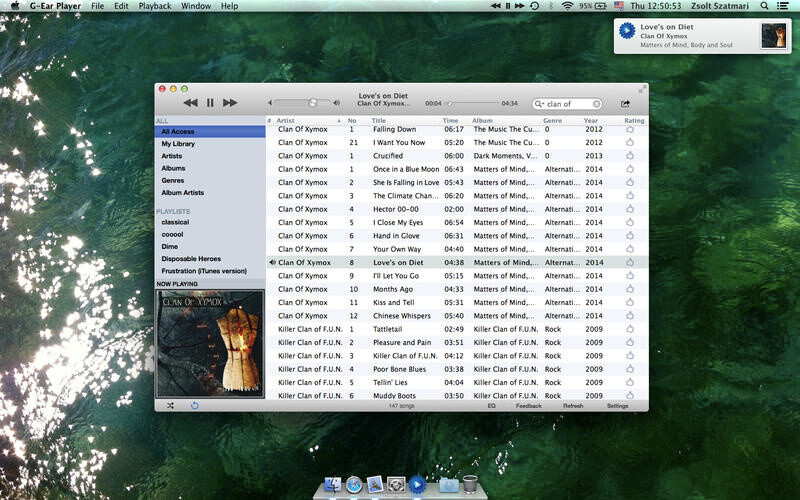
Task: Toggle repeat mode
Action: tap(194, 406)
